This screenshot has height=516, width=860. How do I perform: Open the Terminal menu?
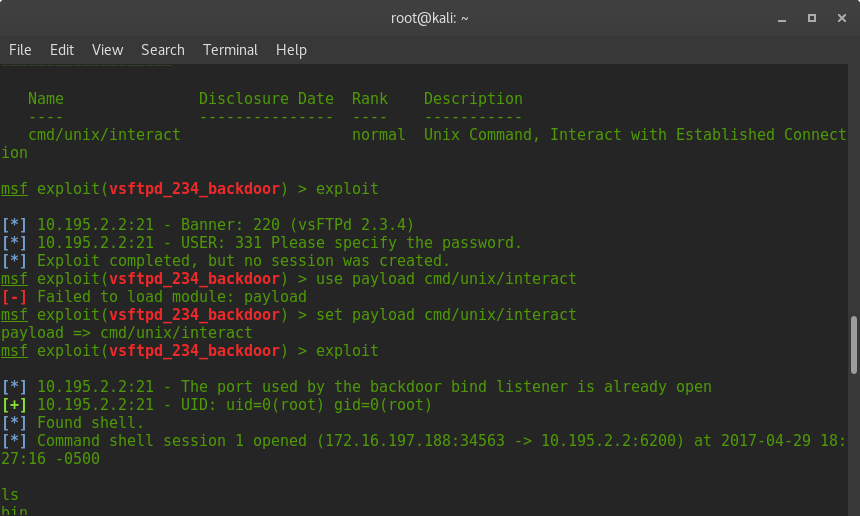[x=230, y=50]
